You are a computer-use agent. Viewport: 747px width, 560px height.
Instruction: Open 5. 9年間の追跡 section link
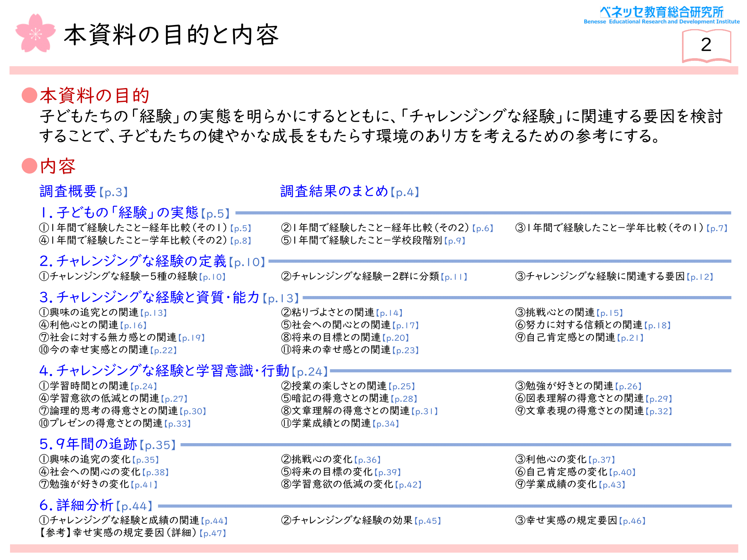tap(107, 444)
